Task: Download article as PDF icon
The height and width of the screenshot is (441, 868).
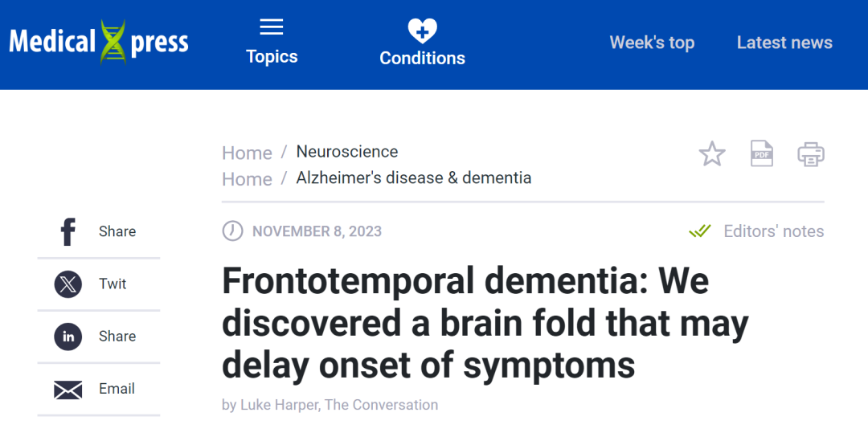Action: [x=761, y=153]
